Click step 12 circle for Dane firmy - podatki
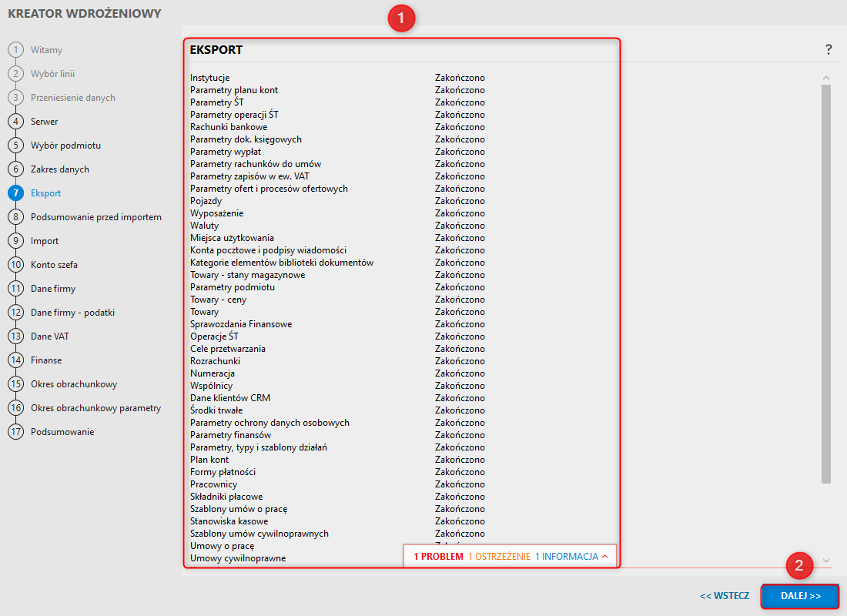Viewport: 847px width, 616px height. [15, 312]
